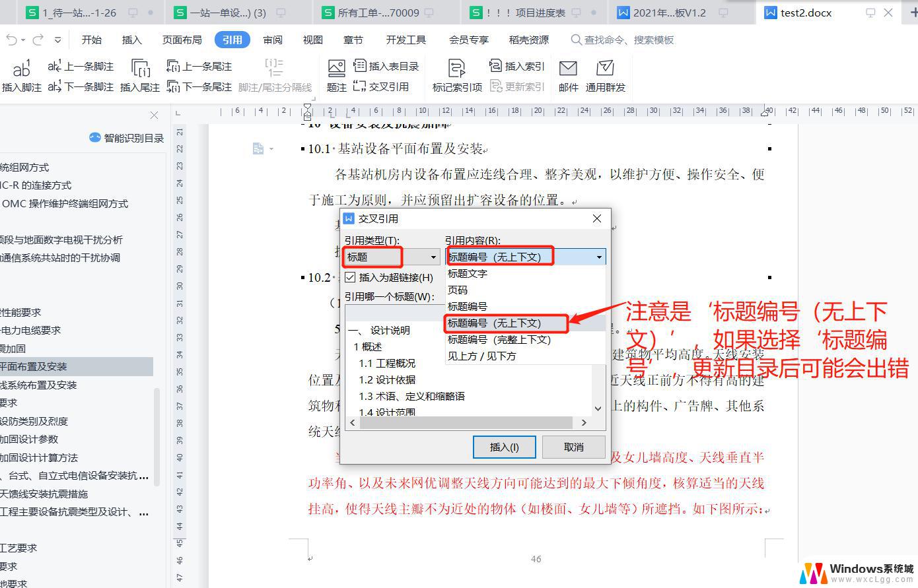Screen dimensions: 918x588
Task: Click the Cancel (取消) button in dialog
Action: [x=573, y=447]
